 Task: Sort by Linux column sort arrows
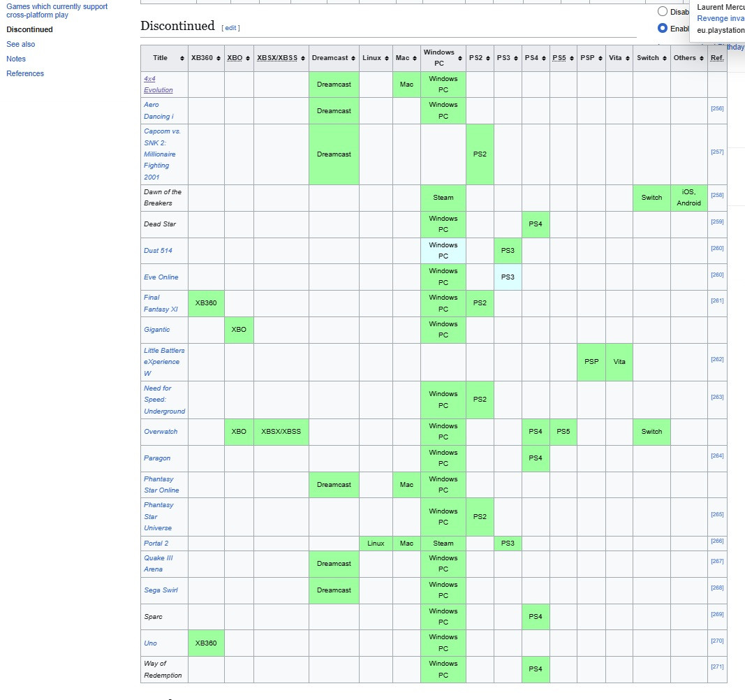click(387, 58)
